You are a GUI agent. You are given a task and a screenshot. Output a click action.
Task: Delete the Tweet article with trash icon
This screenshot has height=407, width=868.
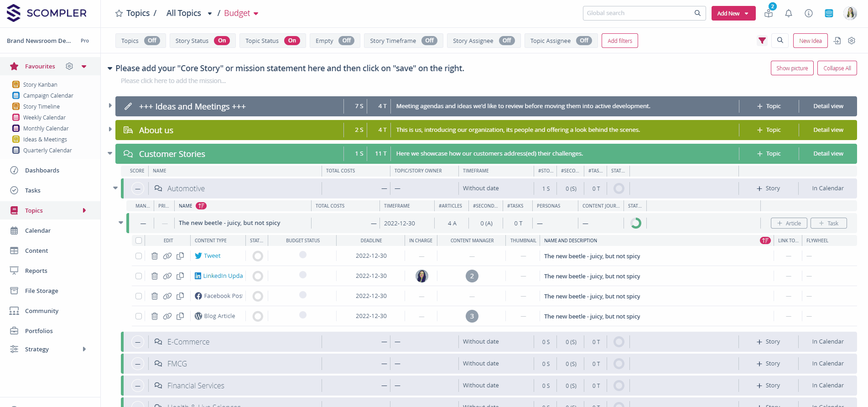click(x=155, y=256)
